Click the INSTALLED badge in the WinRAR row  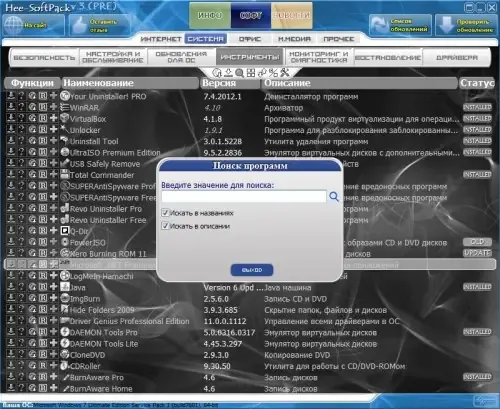(477, 107)
